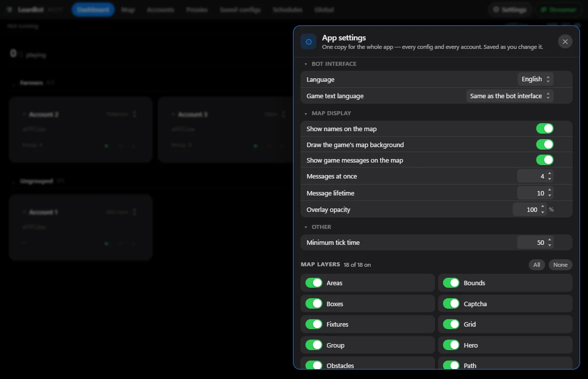Open the Map tab in the top bar
Image resolution: width=588 pixels, height=379 pixels.
tap(128, 10)
